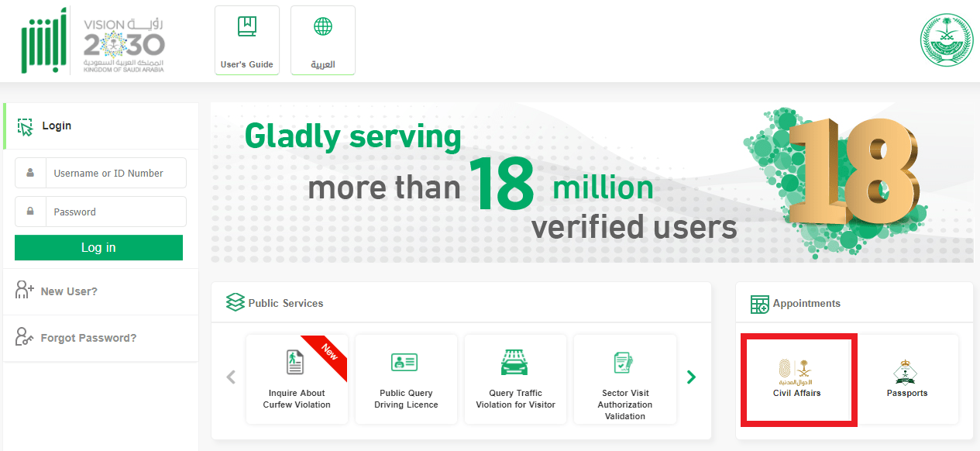
Task: Click the Vision 2030 logo
Action: pos(123,46)
